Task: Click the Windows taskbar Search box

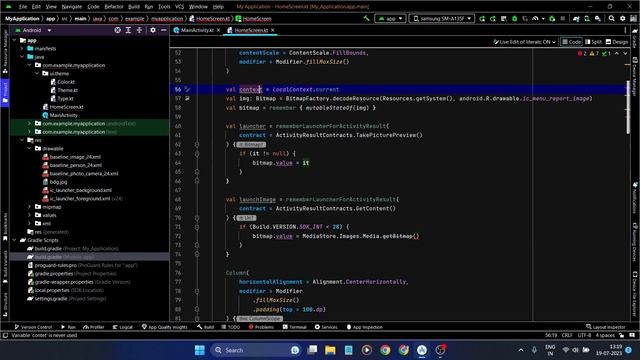Action: pos(256,350)
